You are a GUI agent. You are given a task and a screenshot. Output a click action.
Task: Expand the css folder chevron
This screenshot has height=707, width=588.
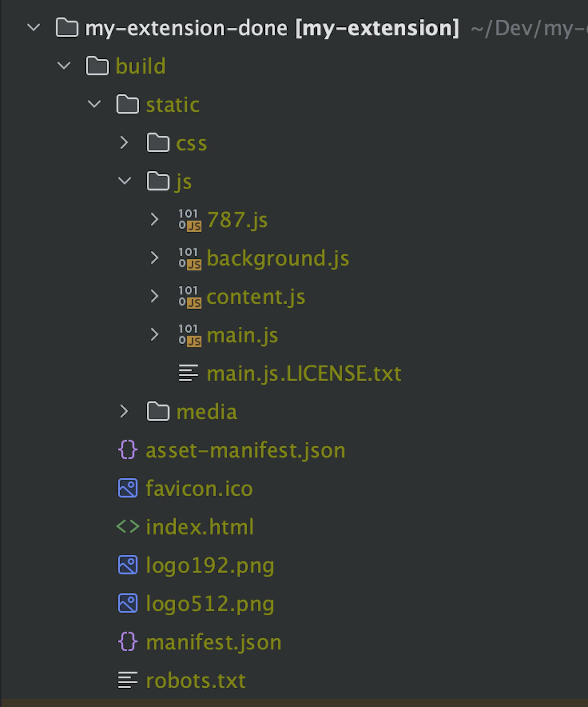125,143
